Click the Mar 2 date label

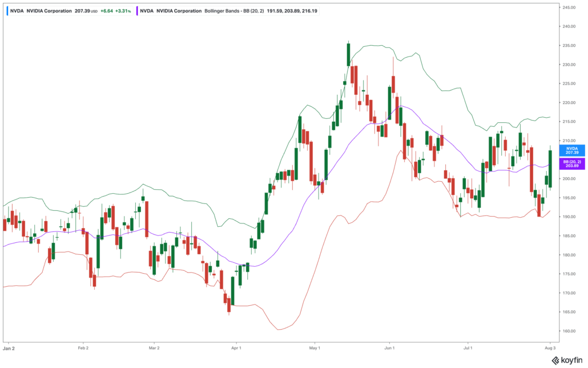pos(154,348)
